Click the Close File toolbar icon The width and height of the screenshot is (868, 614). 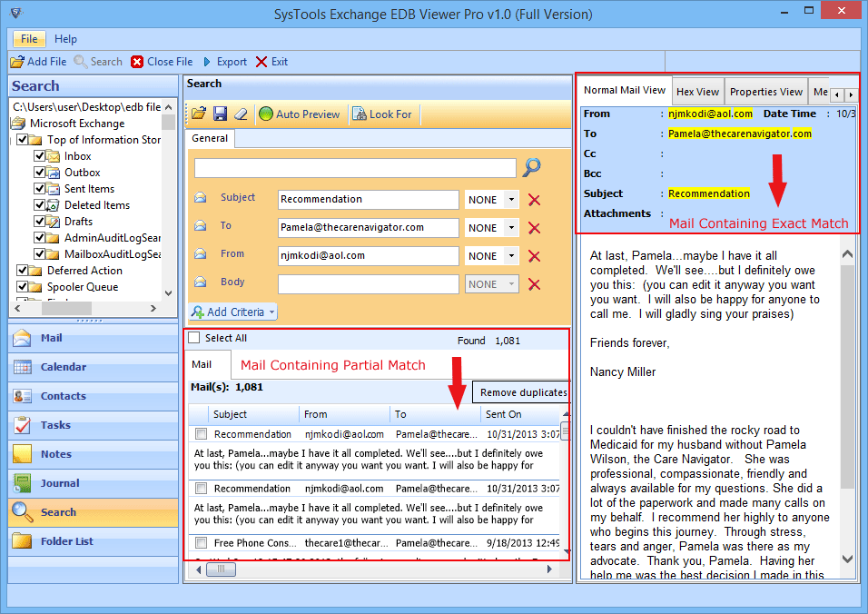point(162,62)
